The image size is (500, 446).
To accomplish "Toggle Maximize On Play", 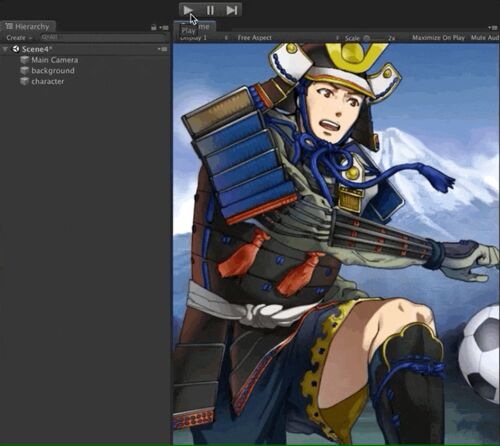I will [438, 38].
